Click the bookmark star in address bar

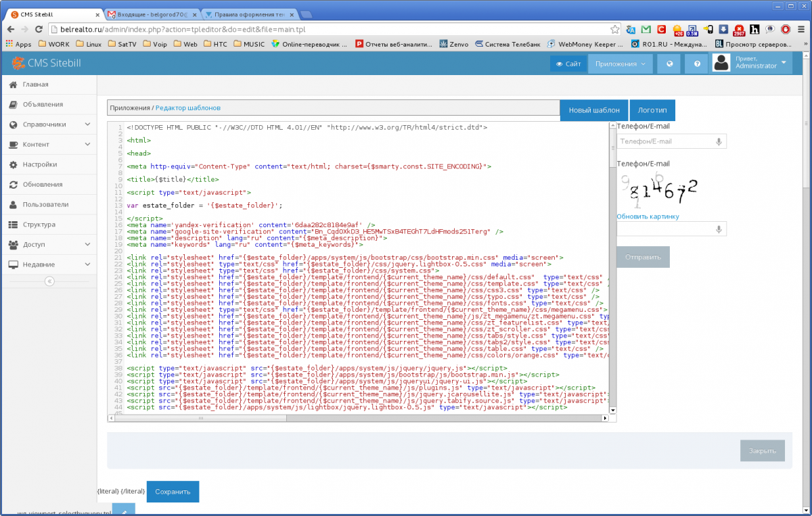(614, 29)
